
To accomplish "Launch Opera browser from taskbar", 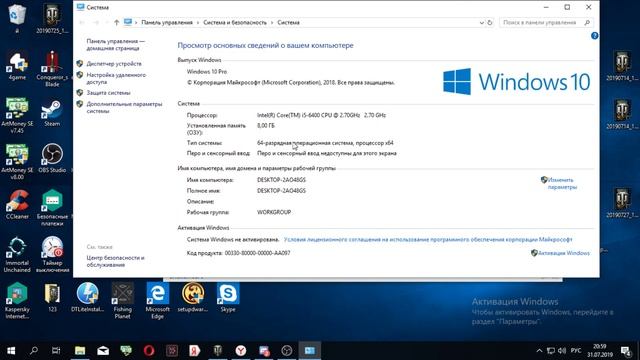I will [149, 351].
